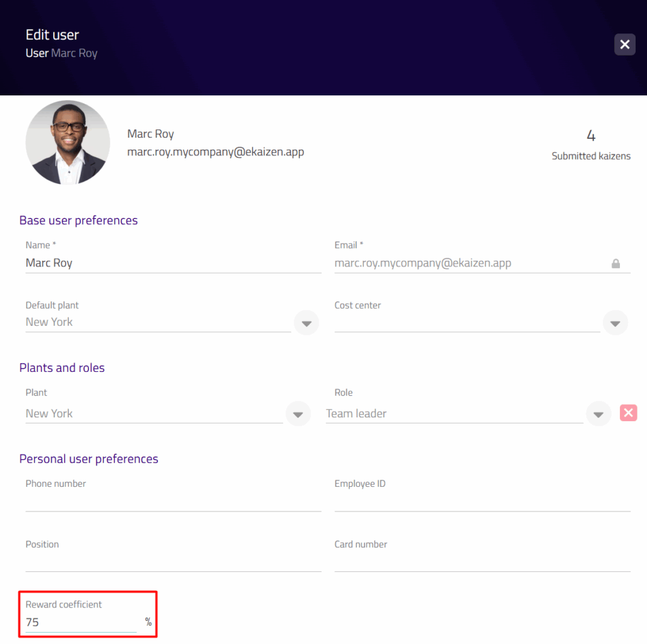Focus the Employee ID field
This screenshot has width=647, height=644.
pyautogui.click(x=481, y=501)
